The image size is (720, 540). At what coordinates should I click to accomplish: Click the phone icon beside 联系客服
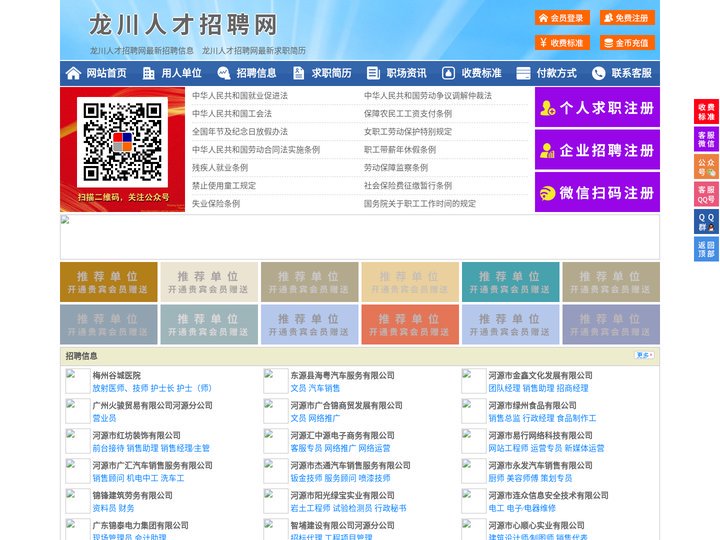[x=598, y=73]
